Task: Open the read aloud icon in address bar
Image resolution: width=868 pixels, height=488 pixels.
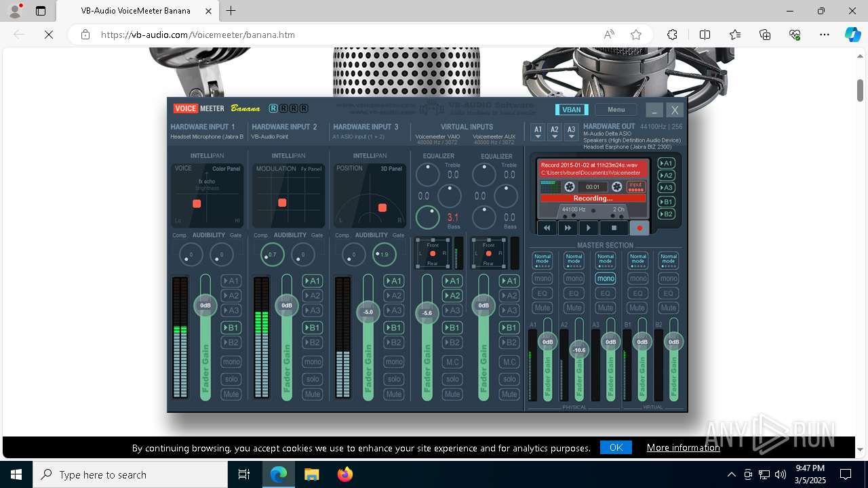Action: click(609, 35)
